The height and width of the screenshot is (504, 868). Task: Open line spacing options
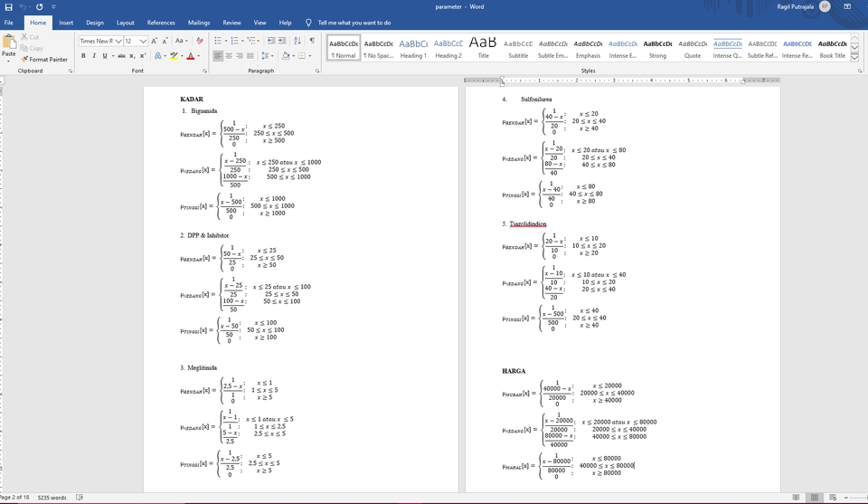pyautogui.click(x=266, y=56)
